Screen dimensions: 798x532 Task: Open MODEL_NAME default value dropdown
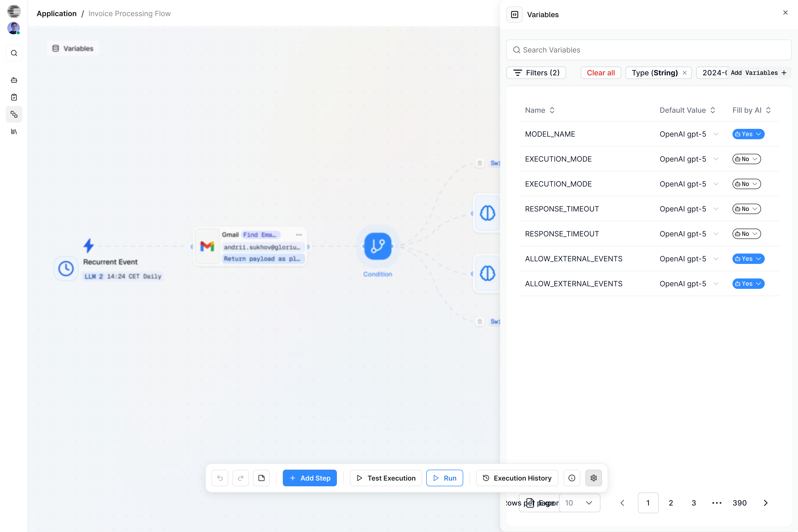(689, 134)
